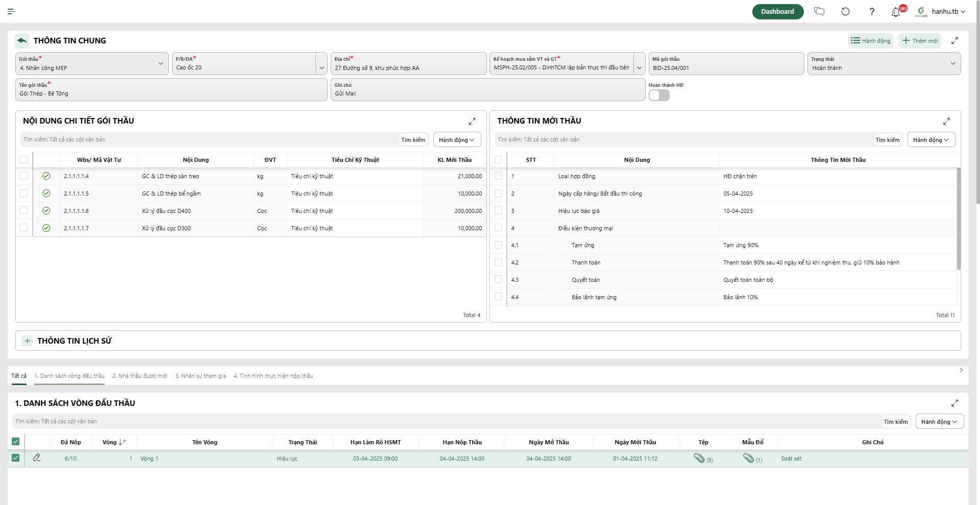The width and height of the screenshot is (980, 505).
Task: Open Tệp attachment paperclip (5) in Vòng 1
Action: pyautogui.click(x=700, y=458)
